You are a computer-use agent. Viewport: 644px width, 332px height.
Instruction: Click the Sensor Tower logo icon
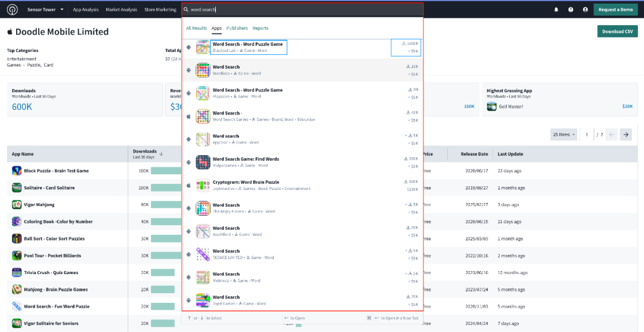tap(12, 10)
